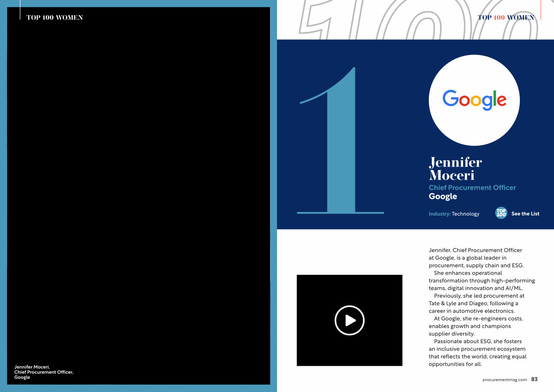Click the right page TOP 100 WOMEN header
This screenshot has height=392, width=554.
point(506,18)
